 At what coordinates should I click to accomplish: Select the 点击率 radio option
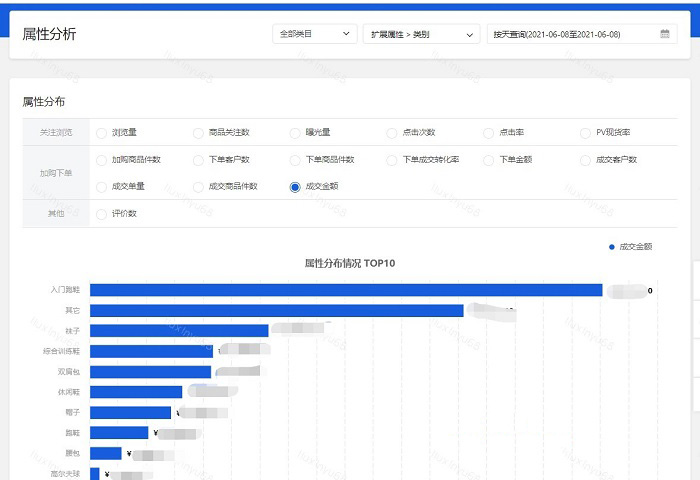(x=489, y=133)
